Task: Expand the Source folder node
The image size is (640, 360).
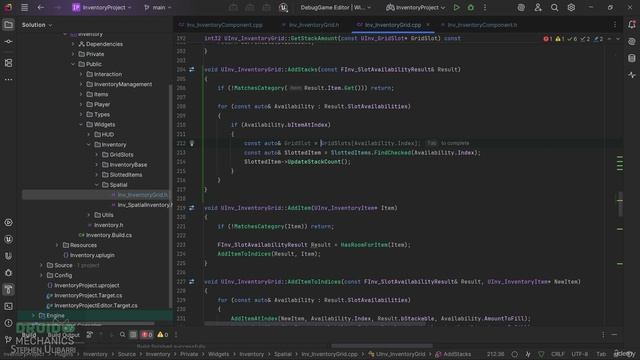Action: (x=41, y=265)
